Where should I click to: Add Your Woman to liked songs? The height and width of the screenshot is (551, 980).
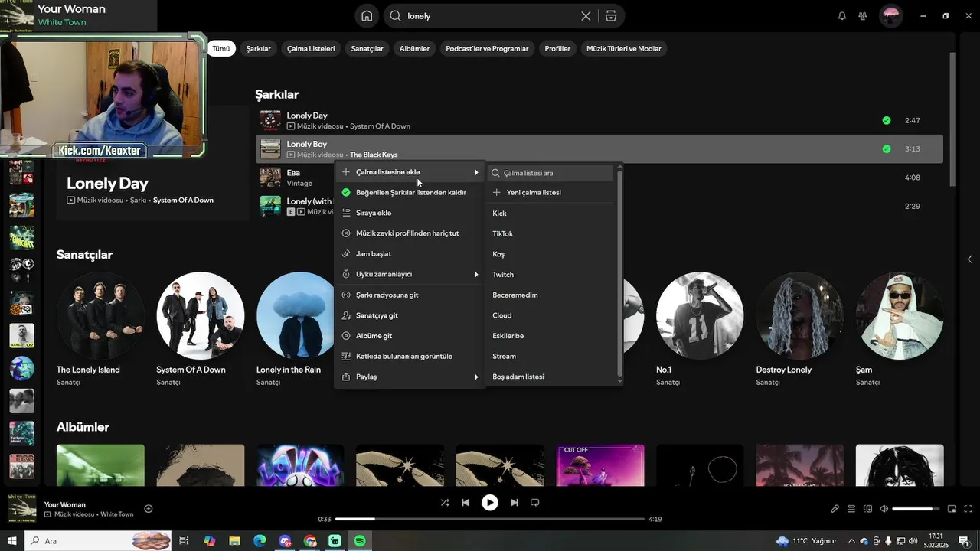[149, 509]
